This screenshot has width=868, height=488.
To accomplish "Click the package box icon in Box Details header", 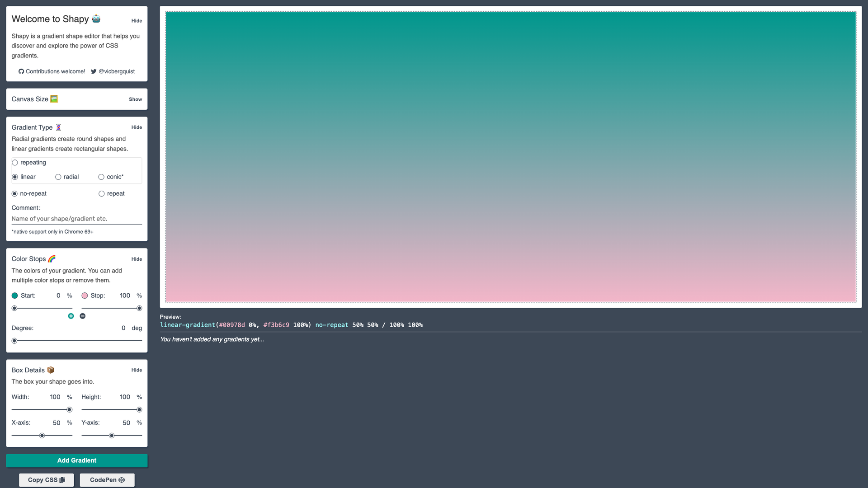I will pos(50,370).
